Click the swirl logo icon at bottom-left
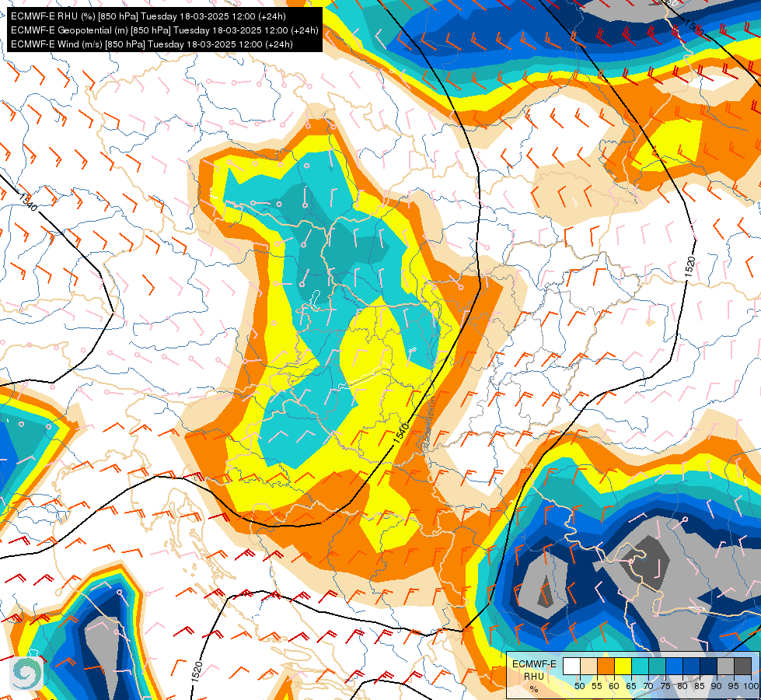 pyautogui.click(x=26, y=674)
